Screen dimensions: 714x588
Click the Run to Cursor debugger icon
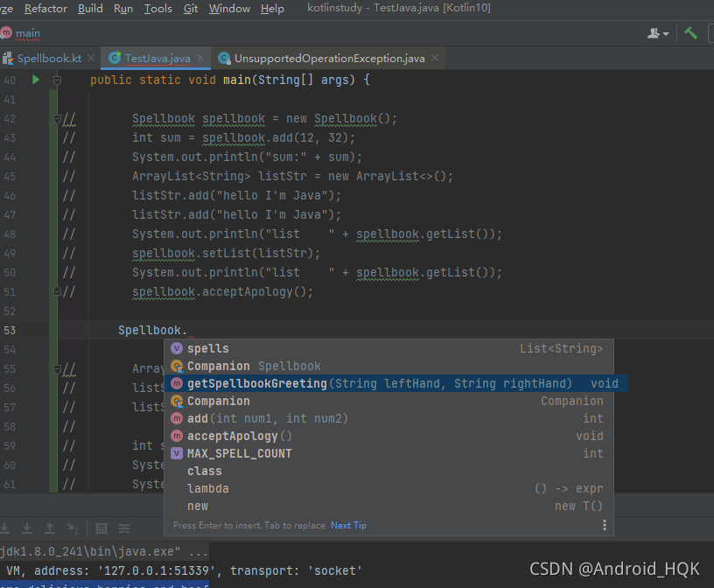pyautogui.click(x=73, y=528)
